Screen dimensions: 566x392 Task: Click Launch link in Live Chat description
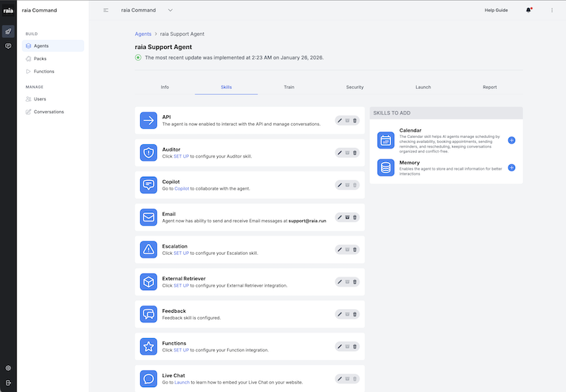click(182, 382)
